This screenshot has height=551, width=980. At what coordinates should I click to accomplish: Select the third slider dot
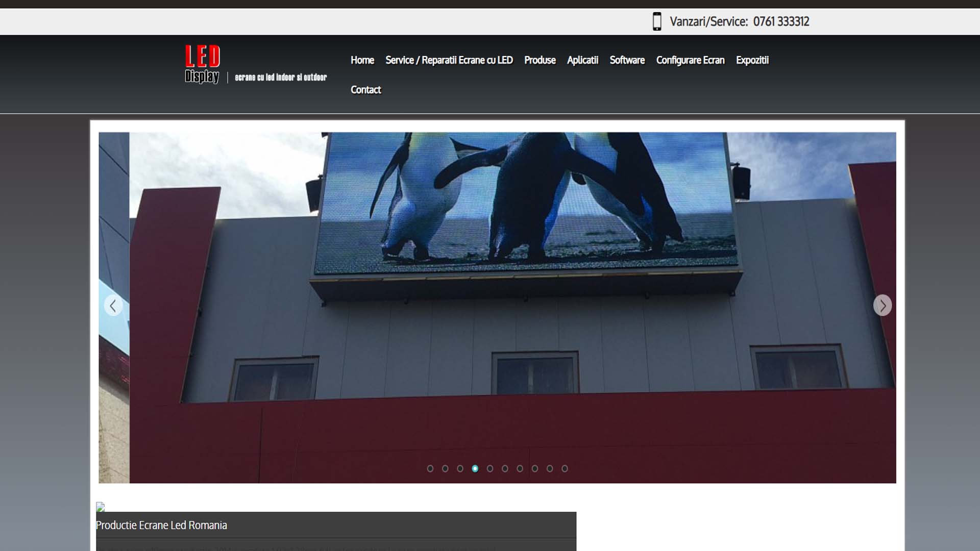click(x=460, y=468)
